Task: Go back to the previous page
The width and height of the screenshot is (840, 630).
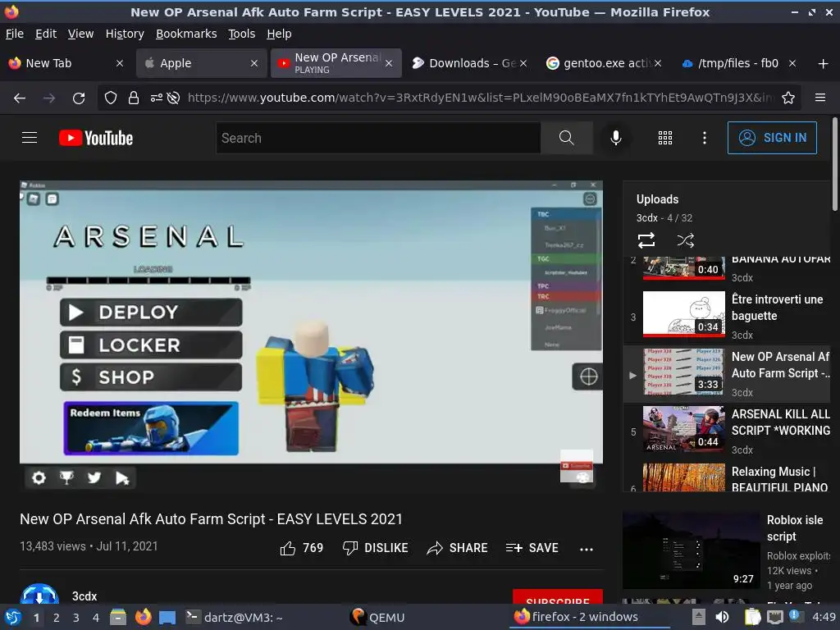Action: (x=20, y=98)
